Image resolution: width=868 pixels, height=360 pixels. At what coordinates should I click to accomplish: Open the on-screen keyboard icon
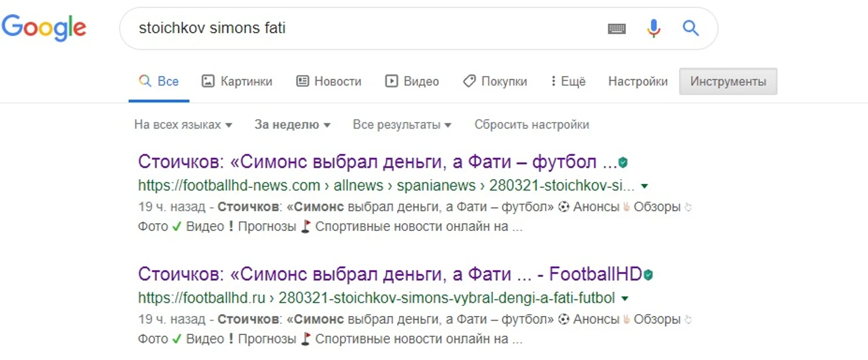coord(617,29)
